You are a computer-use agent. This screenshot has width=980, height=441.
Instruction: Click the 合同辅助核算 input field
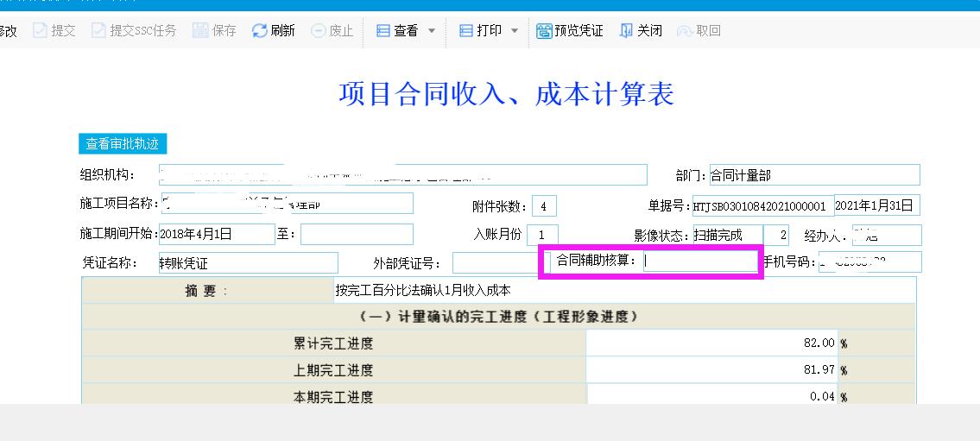(x=699, y=261)
